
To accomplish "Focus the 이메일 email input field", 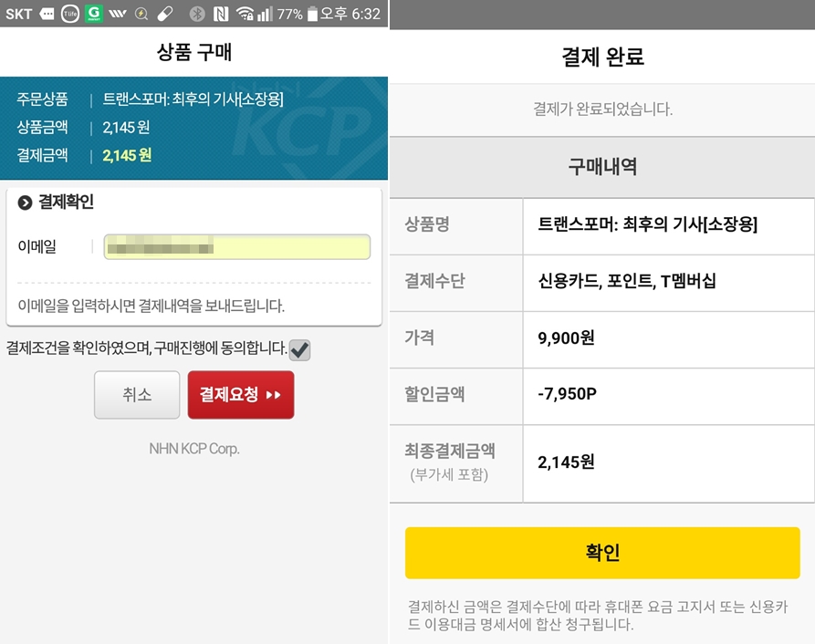I will tap(237, 247).
